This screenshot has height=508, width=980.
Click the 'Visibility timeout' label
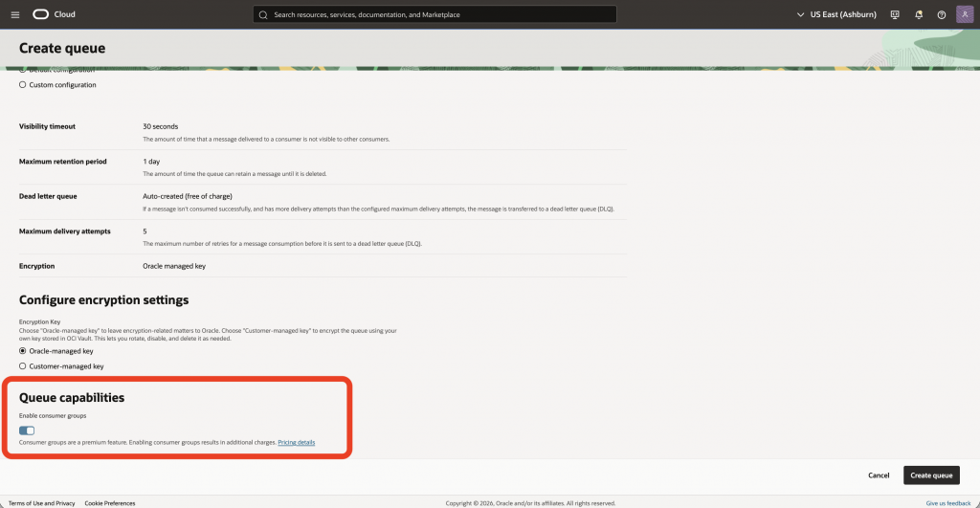point(48,126)
